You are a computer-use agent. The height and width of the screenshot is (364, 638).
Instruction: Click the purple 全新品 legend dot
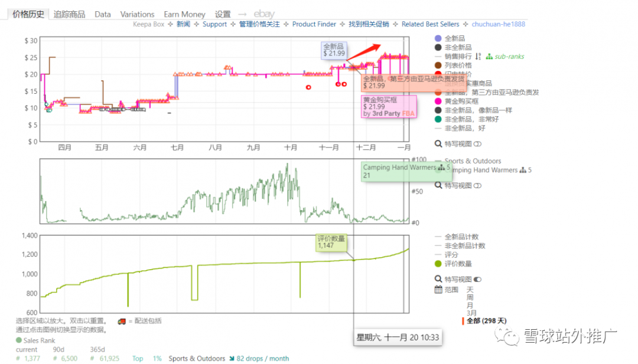tap(438, 38)
